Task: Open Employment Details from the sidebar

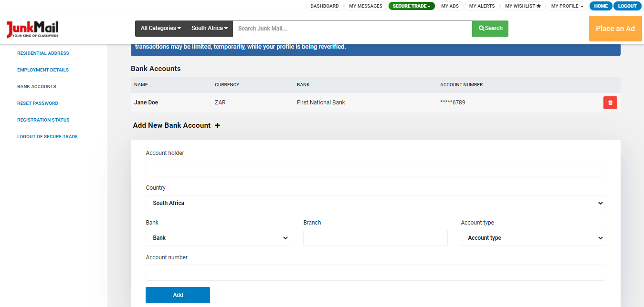Action: point(42,70)
